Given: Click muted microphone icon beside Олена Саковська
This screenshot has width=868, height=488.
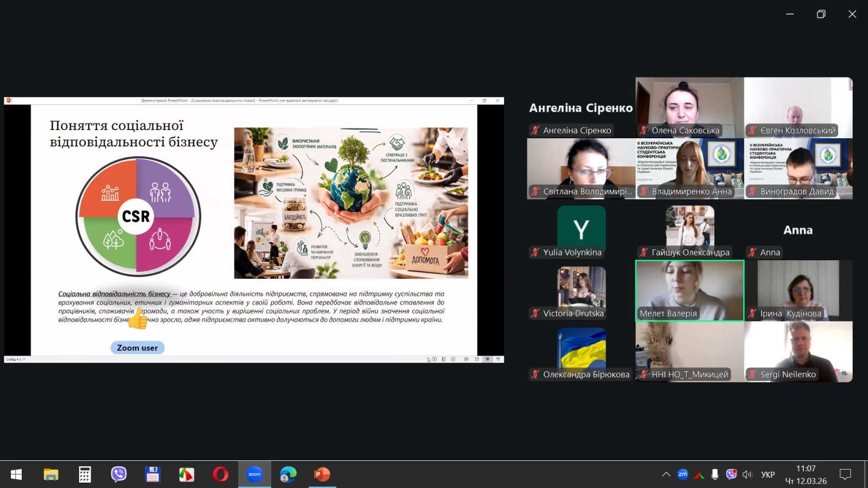Looking at the screenshot, I should (644, 131).
